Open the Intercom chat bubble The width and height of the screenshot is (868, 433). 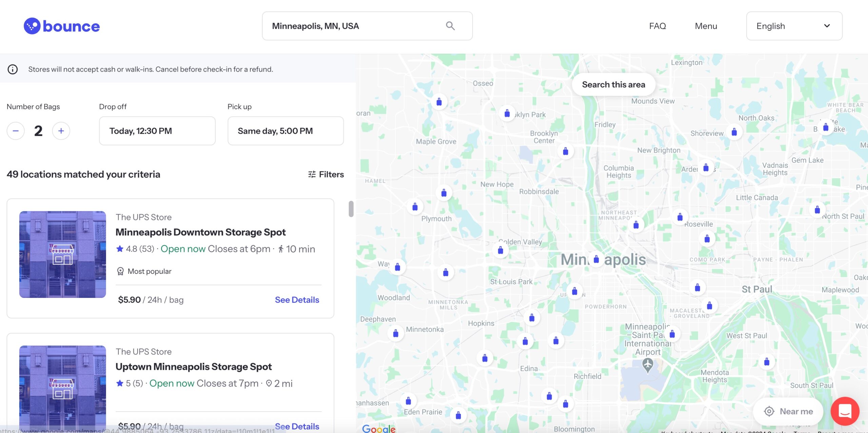click(845, 411)
